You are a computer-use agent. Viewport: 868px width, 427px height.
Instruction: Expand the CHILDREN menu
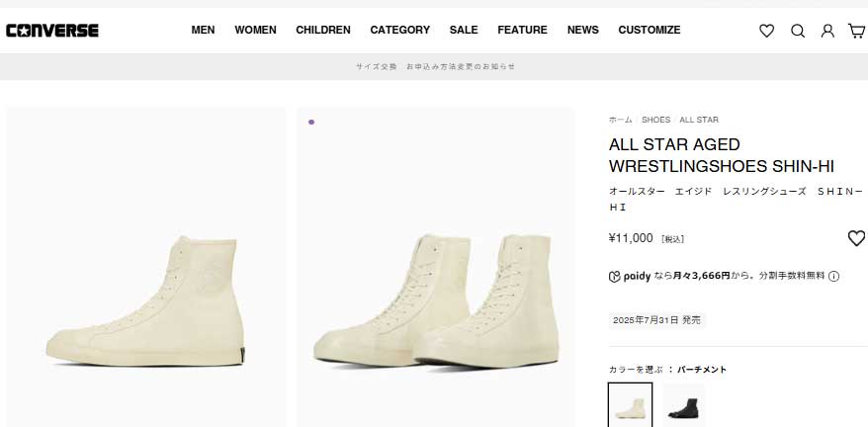pyautogui.click(x=323, y=30)
